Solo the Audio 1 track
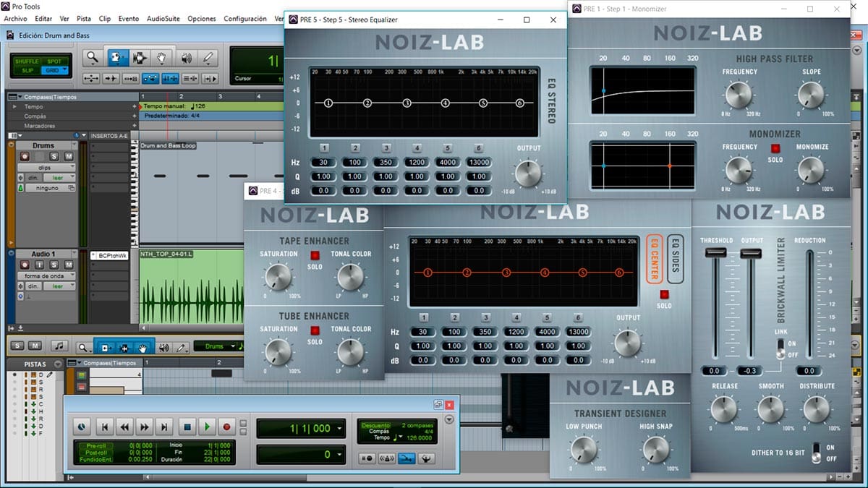 [54, 265]
